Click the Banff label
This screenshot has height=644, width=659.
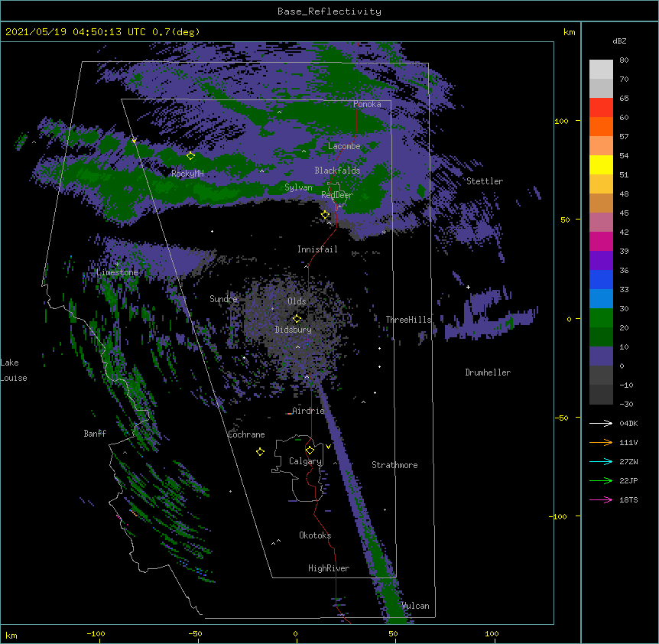coord(95,434)
